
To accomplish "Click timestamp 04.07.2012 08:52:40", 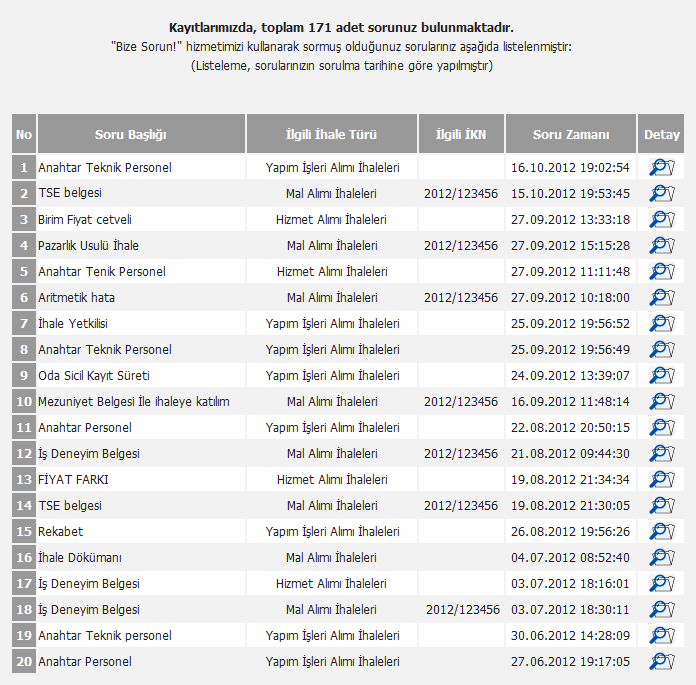I will [x=570, y=558].
